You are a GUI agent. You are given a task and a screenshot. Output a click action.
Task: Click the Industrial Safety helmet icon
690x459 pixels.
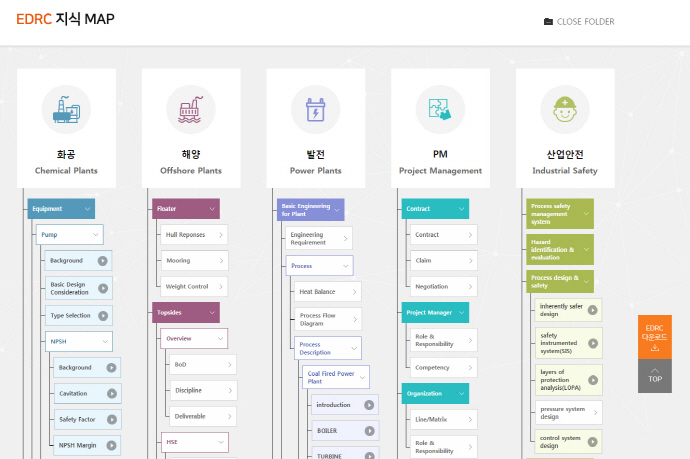pos(565,110)
